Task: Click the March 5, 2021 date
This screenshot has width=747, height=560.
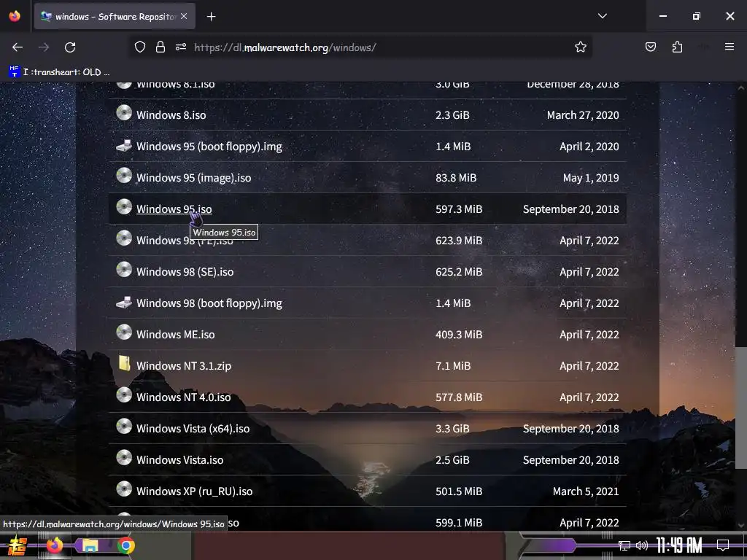Action: 586,491
